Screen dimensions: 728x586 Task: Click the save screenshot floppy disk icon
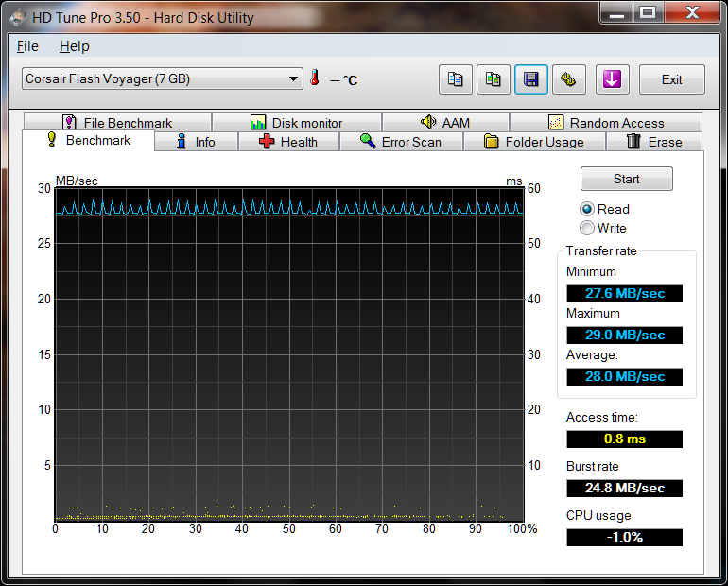(x=531, y=79)
